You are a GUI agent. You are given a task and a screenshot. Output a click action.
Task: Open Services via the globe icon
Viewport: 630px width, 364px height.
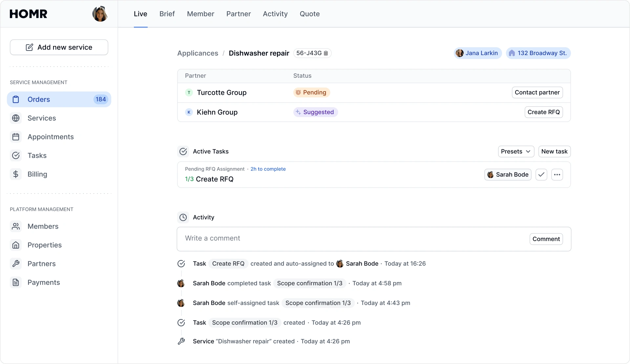point(16,118)
